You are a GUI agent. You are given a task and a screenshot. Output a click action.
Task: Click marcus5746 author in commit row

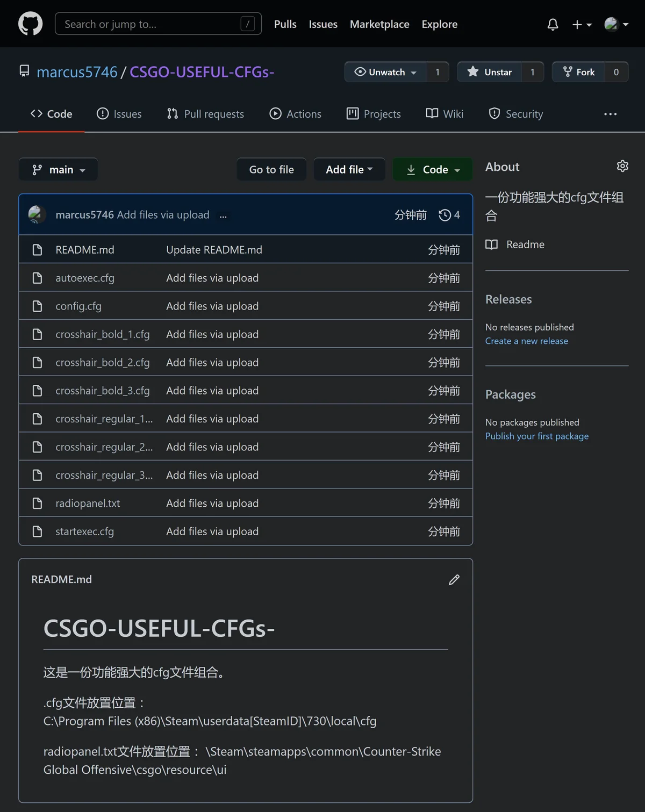coord(85,215)
